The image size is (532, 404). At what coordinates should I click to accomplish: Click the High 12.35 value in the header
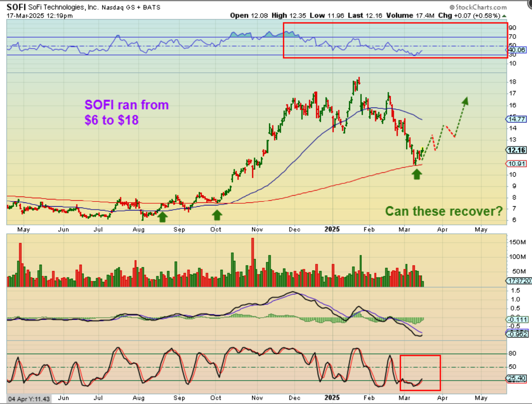pyautogui.click(x=289, y=15)
